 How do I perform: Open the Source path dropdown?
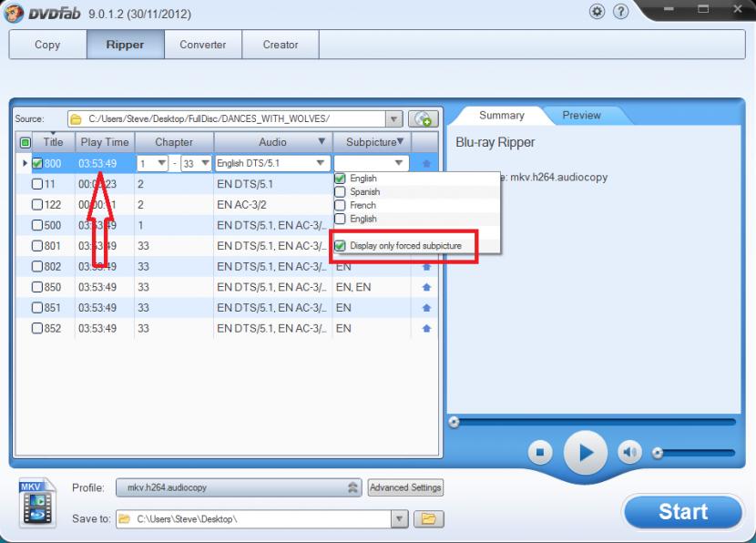click(x=393, y=119)
